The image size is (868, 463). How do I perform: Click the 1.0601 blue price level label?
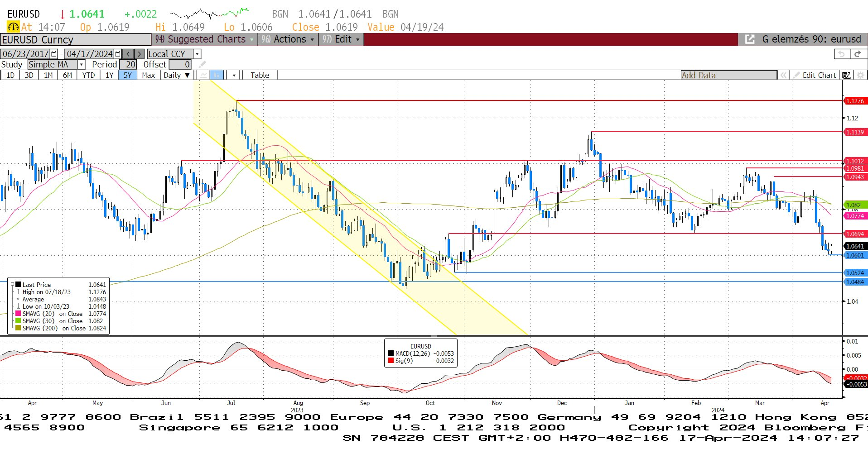point(855,255)
